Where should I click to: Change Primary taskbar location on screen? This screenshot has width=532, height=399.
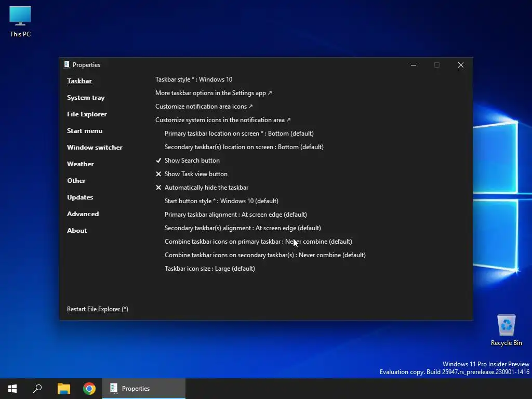pos(239,134)
